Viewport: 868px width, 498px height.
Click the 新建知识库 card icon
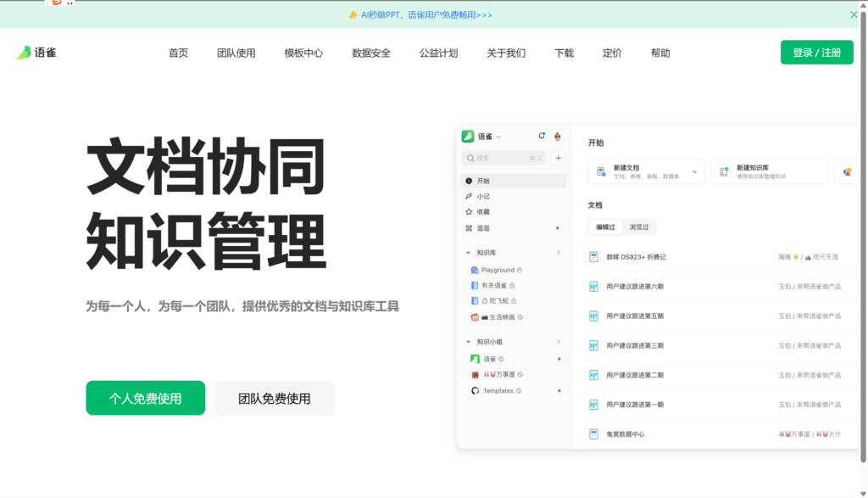tap(724, 172)
